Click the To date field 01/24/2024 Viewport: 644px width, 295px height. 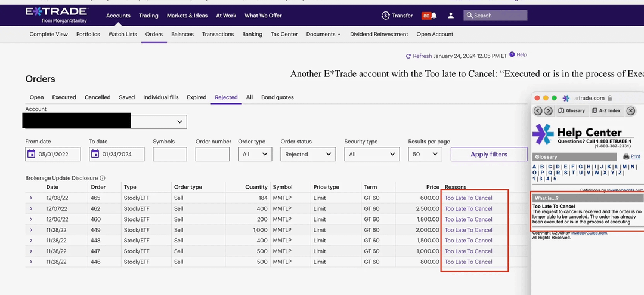[x=117, y=154]
